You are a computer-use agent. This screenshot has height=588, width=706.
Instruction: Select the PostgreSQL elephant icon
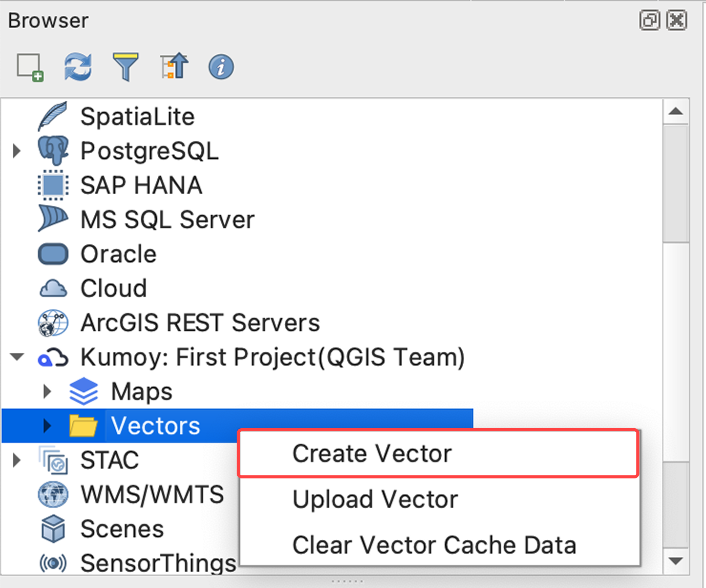click(53, 151)
